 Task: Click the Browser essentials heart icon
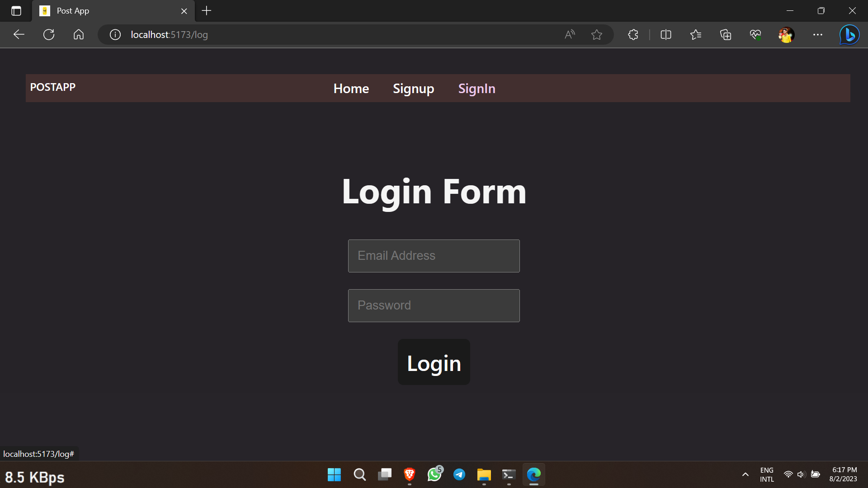pyautogui.click(x=755, y=34)
